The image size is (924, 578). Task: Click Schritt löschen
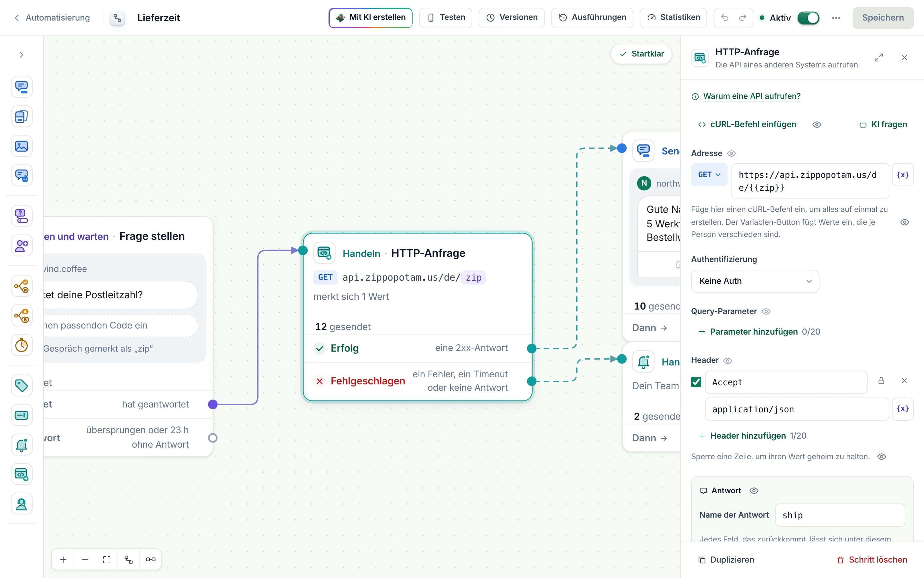pos(872,560)
